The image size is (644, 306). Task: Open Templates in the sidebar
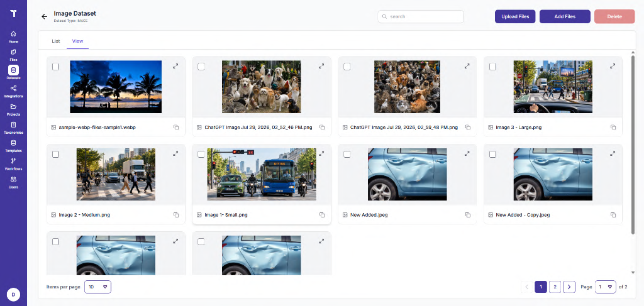[x=13, y=146]
